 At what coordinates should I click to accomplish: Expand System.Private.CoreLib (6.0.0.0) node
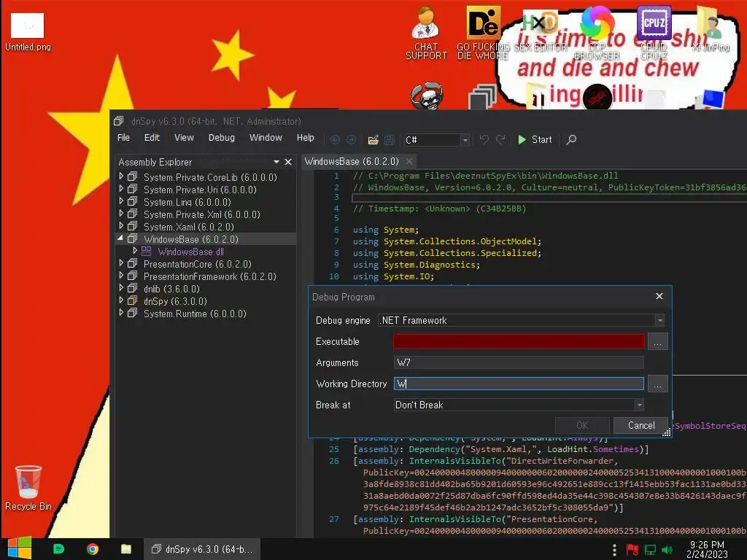click(x=121, y=176)
